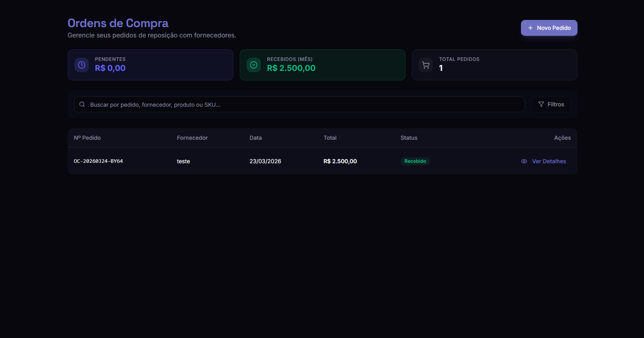The image size is (644, 338).
Task: Focus the search field for pedido, fornecedor, SKU
Action: point(303,104)
